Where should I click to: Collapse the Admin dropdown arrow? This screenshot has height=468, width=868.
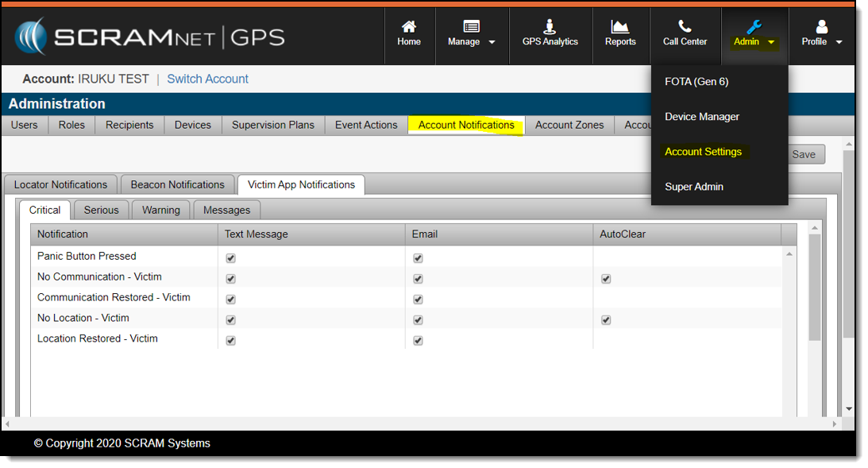click(771, 42)
